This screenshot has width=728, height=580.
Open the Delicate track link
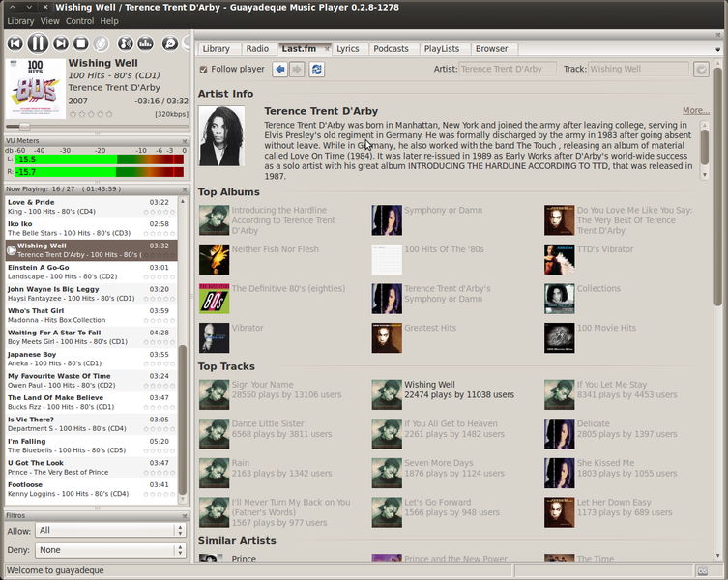click(x=594, y=423)
